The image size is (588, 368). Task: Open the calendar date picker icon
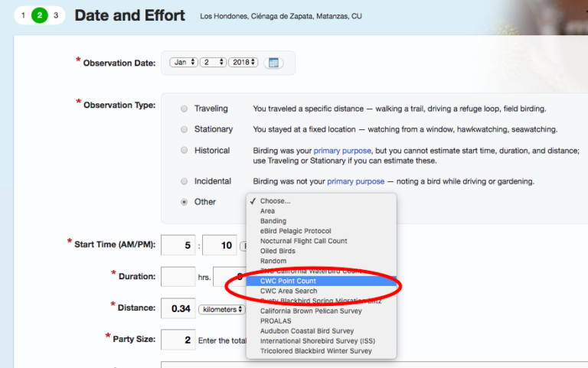pyautogui.click(x=273, y=63)
